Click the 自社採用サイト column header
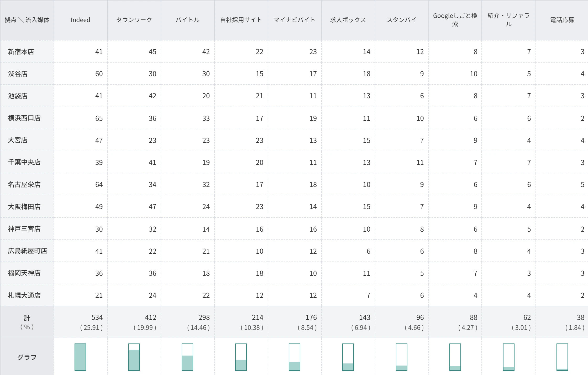 click(241, 20)
